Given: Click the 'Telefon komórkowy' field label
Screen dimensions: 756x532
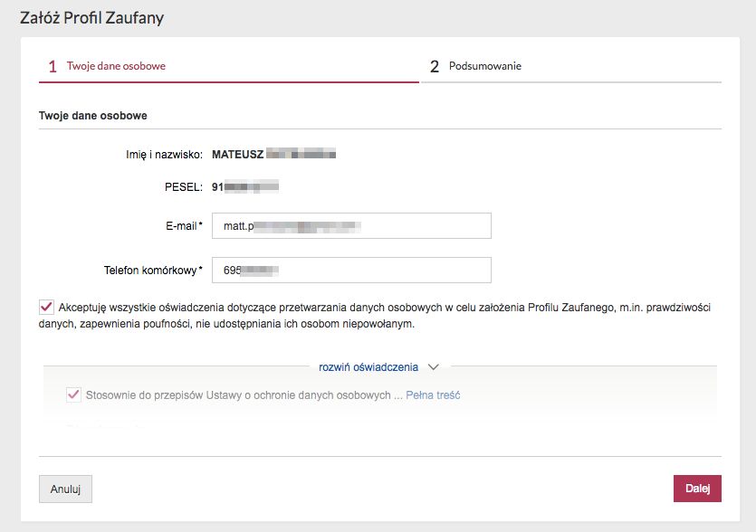Looking at the screenshot, I should click(x=150, y=270).
